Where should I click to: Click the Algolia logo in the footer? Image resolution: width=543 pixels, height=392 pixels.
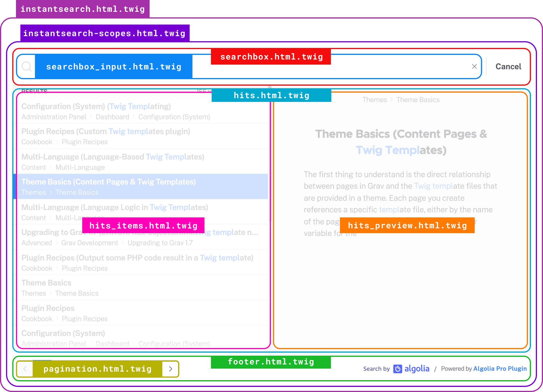click(411, 369)
